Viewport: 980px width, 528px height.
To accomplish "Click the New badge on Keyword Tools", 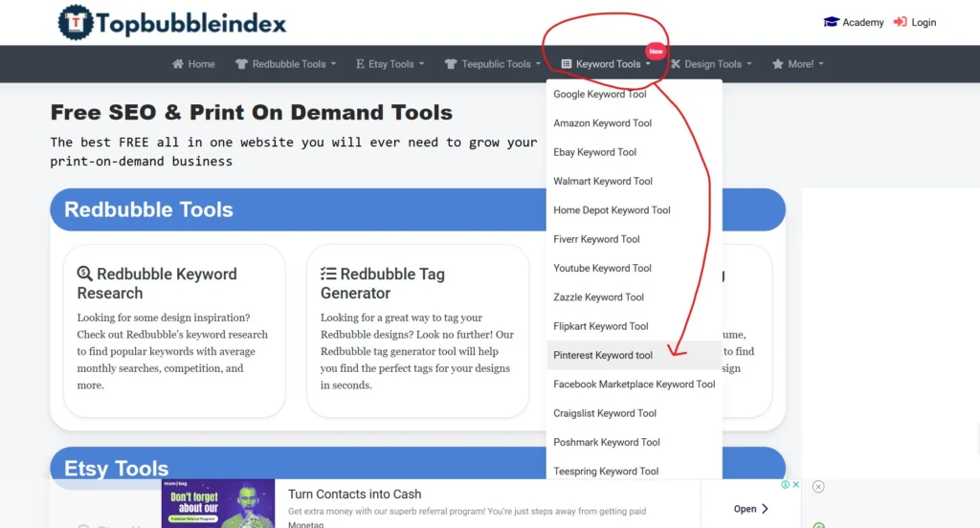I will [x=656, y=52].
